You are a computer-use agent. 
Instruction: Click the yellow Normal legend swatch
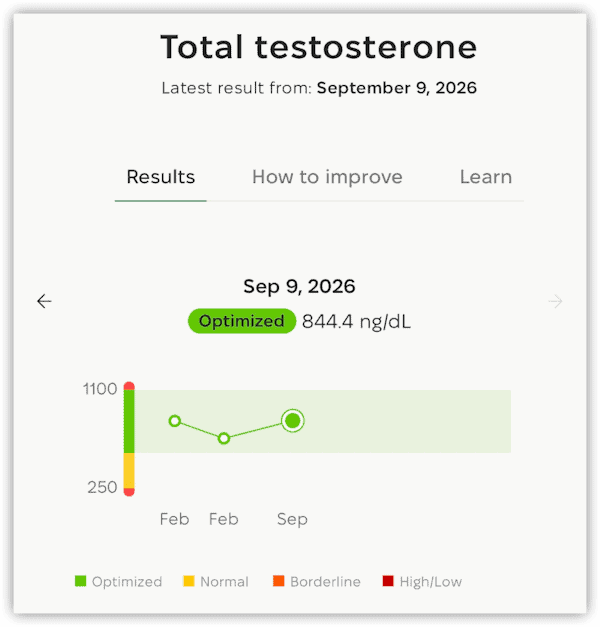click(189, 581)
